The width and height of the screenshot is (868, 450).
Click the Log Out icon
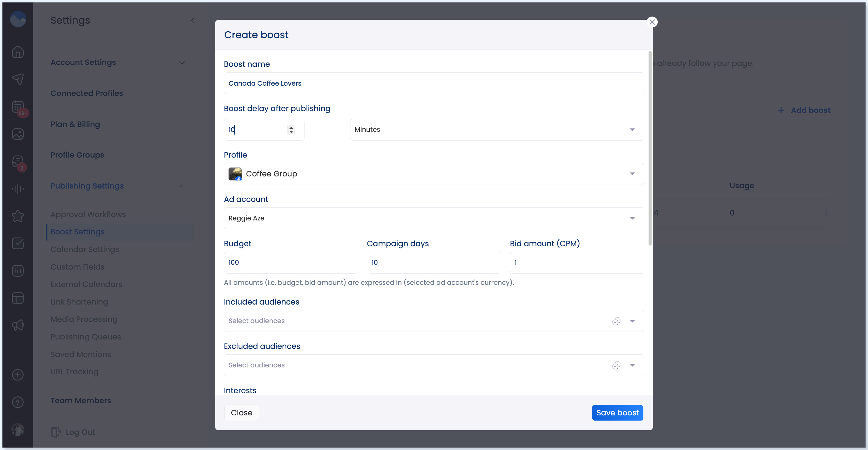point(56,432)
